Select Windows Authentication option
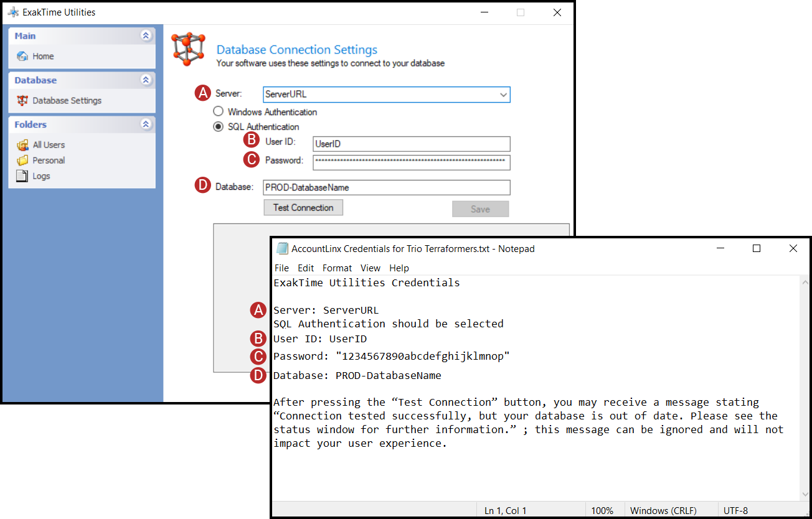The image size is (812, 519). pos(218,112)
